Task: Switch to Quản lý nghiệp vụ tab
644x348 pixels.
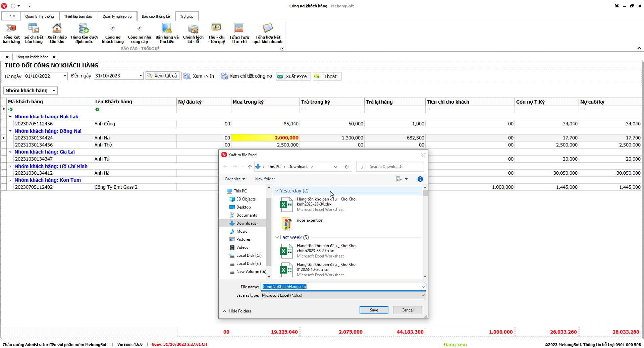Action: coord(117,16)
